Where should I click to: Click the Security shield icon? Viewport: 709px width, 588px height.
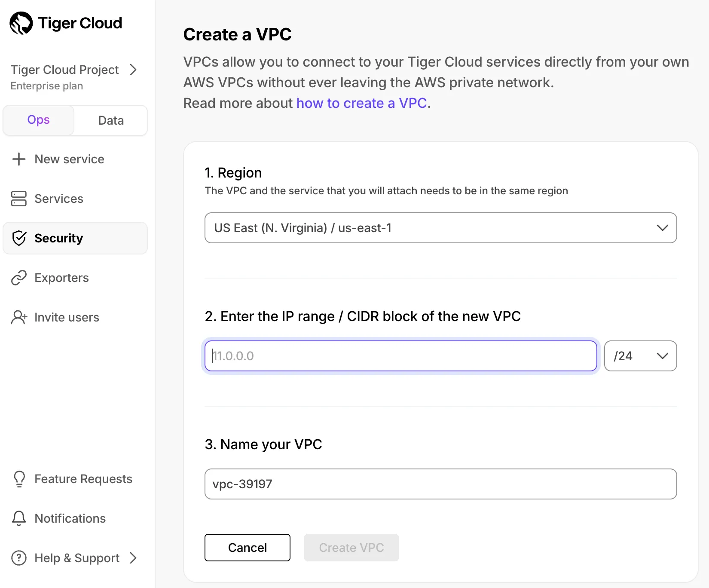coord(19,238)
